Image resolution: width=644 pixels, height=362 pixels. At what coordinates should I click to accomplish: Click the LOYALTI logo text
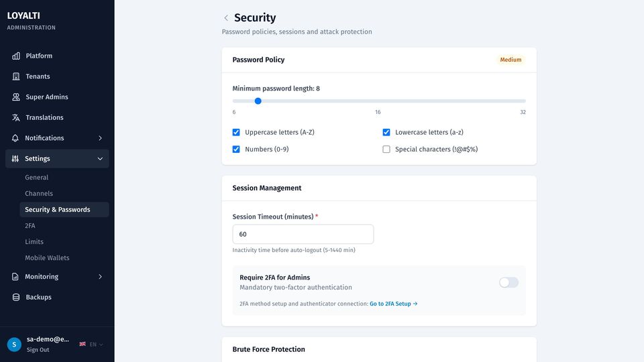[x=23, y=15]
